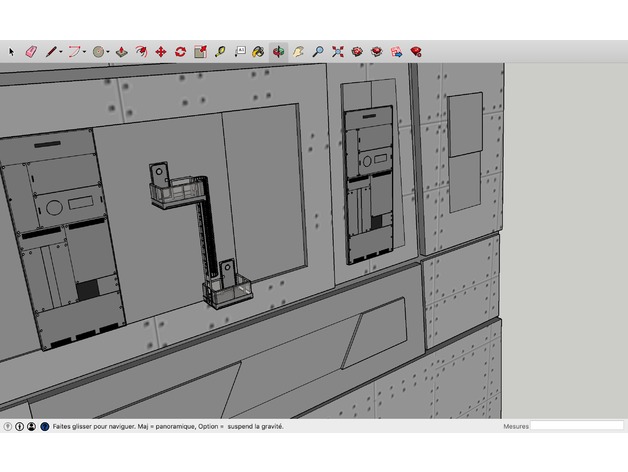Select the Circle shape tool
Screen dimensions: 628x472
tap(98, 52)
